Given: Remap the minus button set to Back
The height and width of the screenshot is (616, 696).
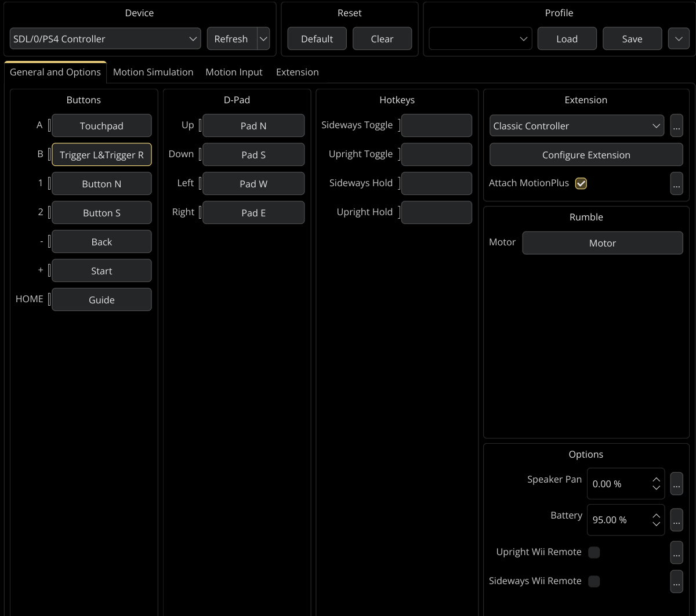Looking at the screenshot, I should pyautogui.click(x=101, y=242).
